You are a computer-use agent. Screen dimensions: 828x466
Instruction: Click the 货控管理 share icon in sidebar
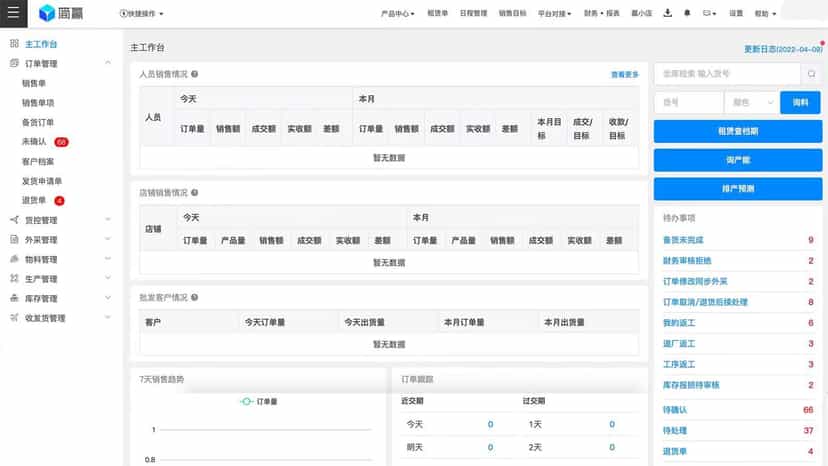[14, 220]
